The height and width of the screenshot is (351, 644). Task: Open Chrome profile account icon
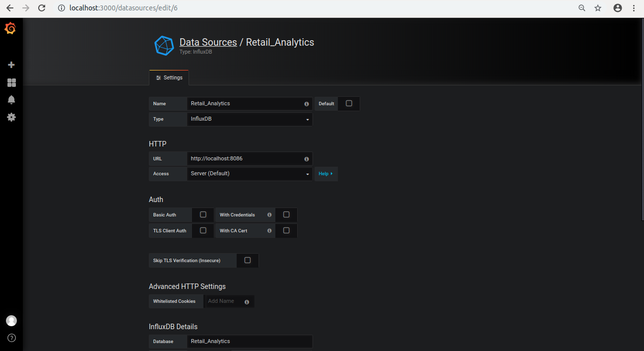(618, 8)
